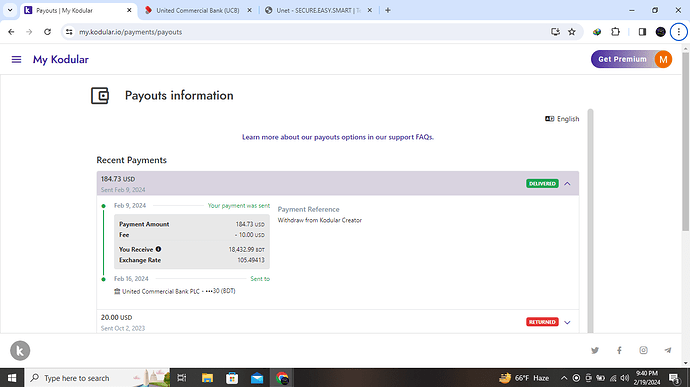
Task: Open Microsoft Store from taskbar
Action: 232,378
